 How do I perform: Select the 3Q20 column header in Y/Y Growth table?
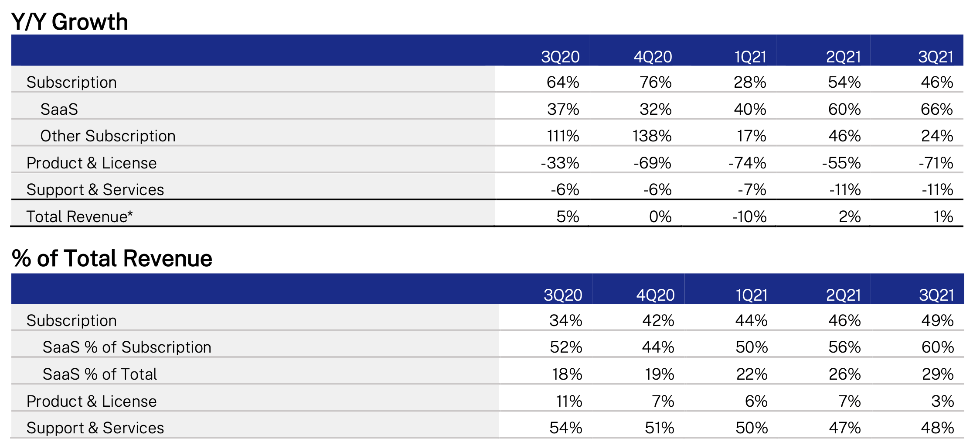pyautogui.click(x=560, y=57)
